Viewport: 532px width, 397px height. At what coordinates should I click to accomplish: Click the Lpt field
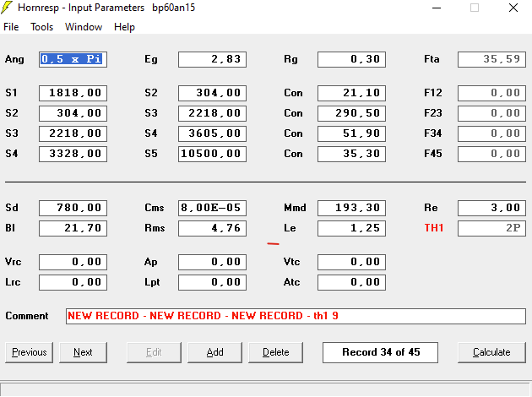click(213, 282)
